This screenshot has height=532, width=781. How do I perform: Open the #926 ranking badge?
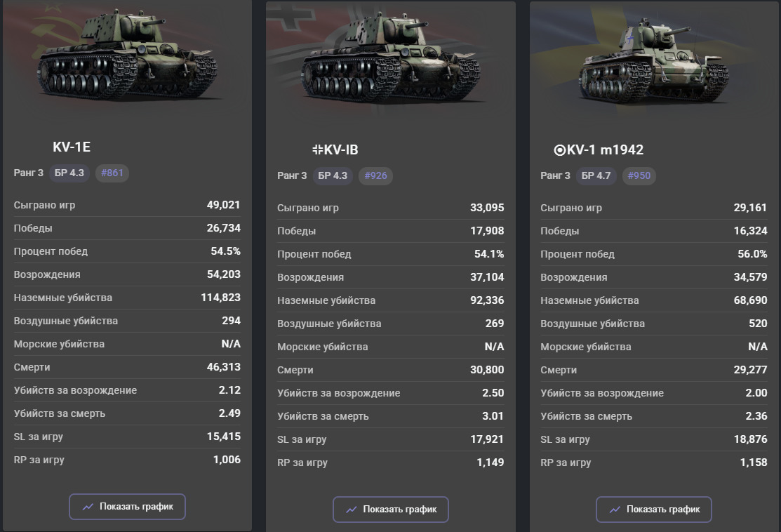point(375,175)
